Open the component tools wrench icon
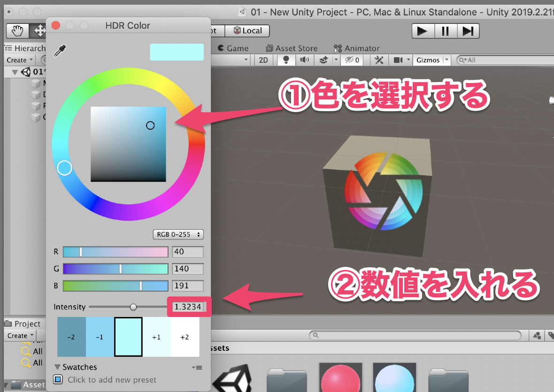 pos(379,60)
